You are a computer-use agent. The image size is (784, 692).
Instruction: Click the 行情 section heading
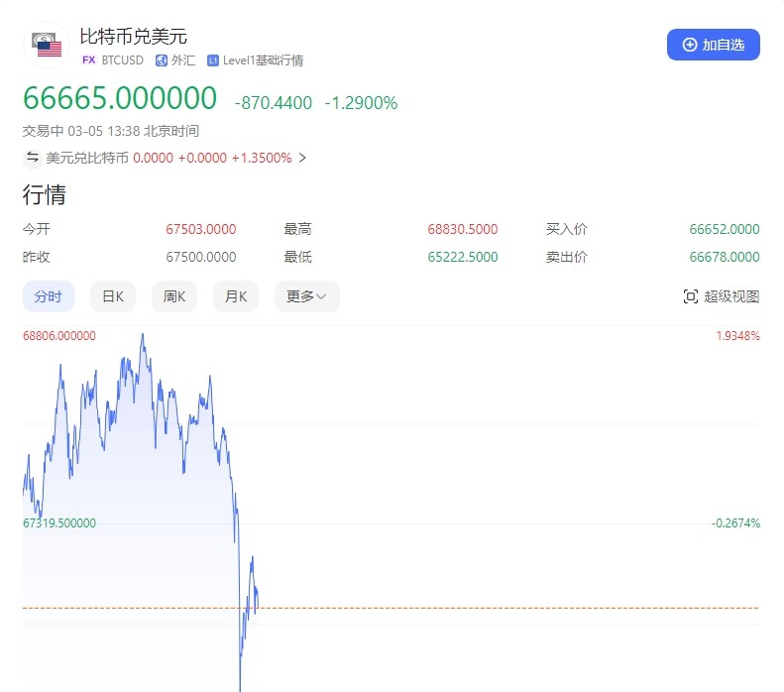click(44, 194)
